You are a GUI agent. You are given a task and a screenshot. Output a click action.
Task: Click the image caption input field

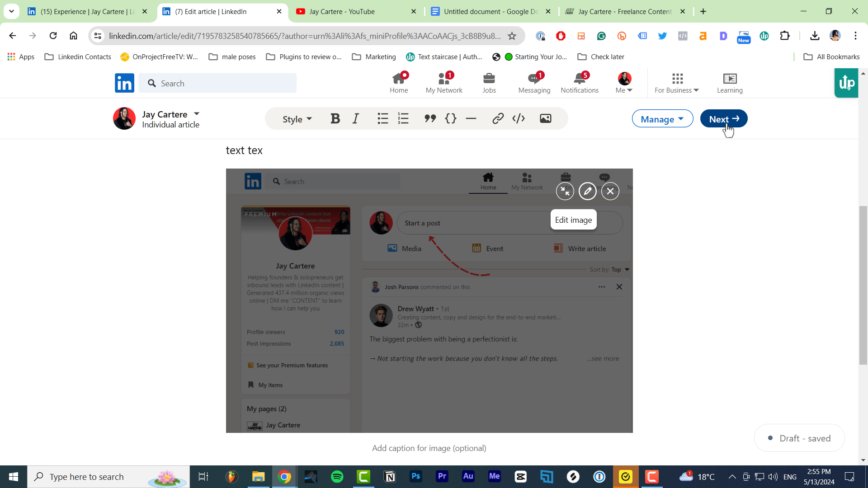point(429,448)
